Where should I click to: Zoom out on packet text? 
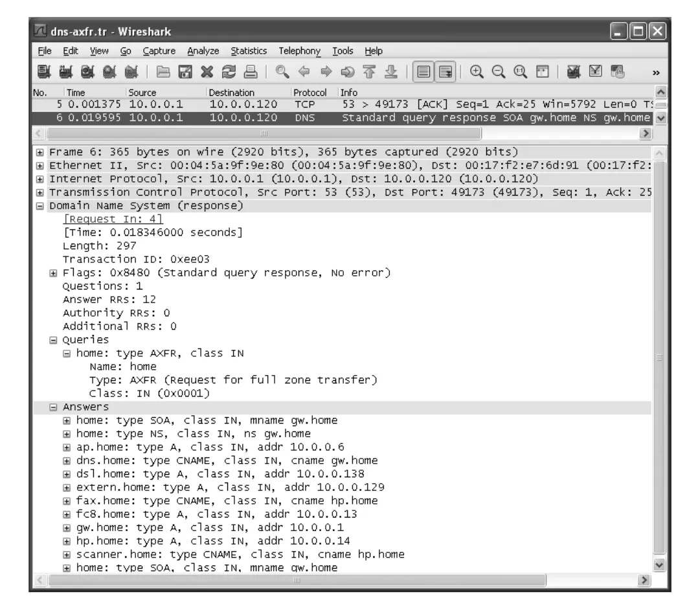click(x=499, y=71)
